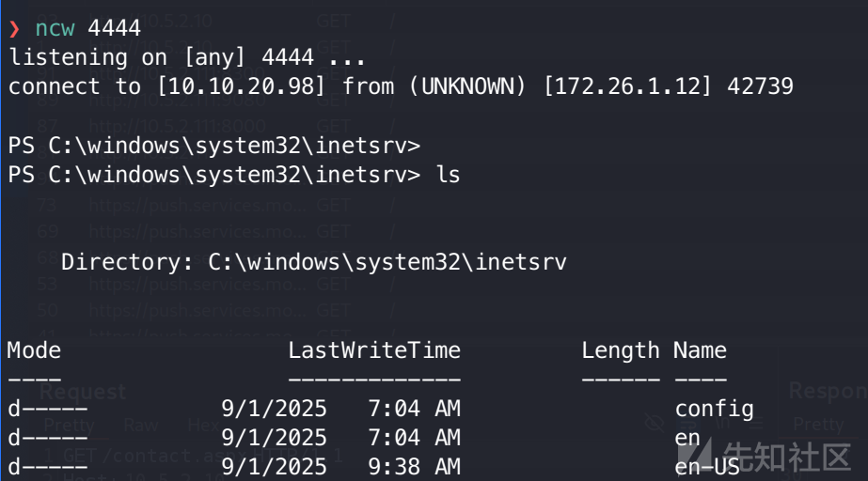Click the Name column header
The width and height of the screenshot is (868, 481).
[700, 350]
